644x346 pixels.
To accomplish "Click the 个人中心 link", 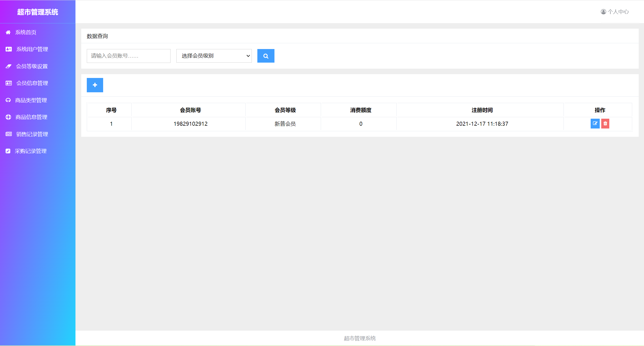I will pyautogui.click(x=618, y=12).
